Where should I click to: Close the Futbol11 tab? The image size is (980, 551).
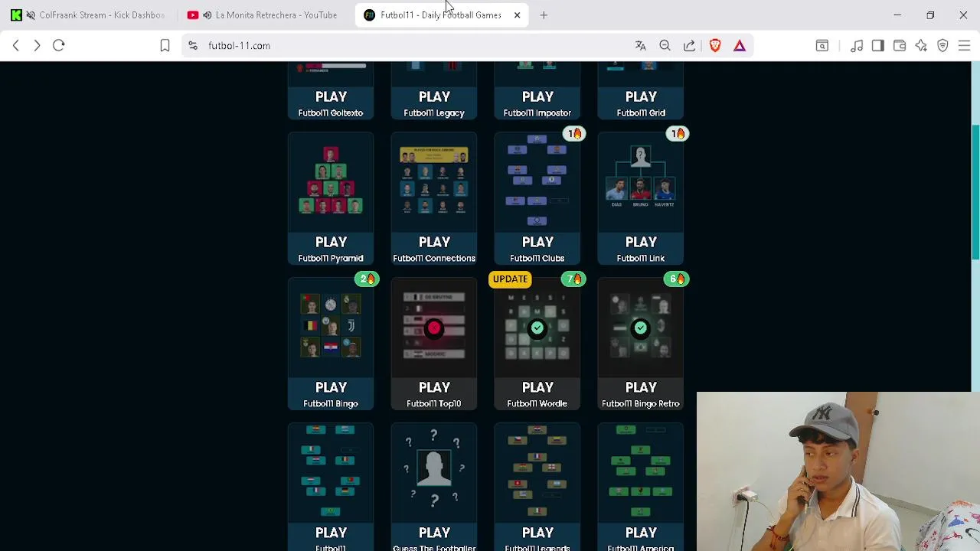coord(517,15)
